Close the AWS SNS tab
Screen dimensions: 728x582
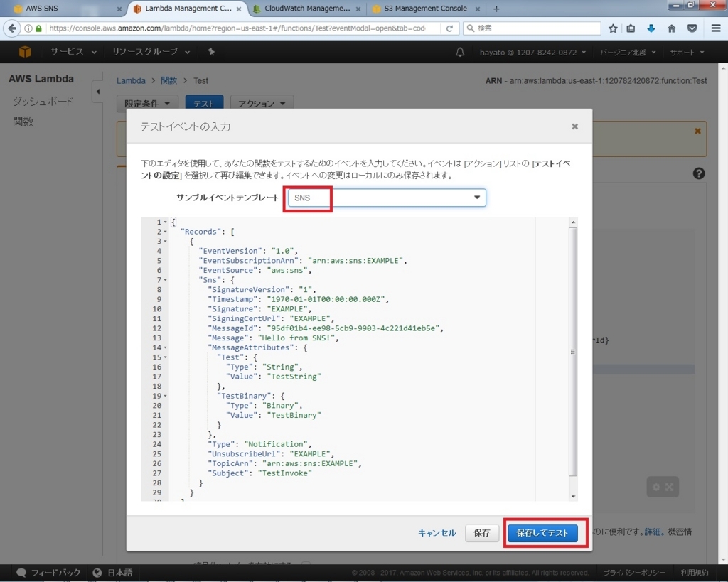click(x=119, y=9)
